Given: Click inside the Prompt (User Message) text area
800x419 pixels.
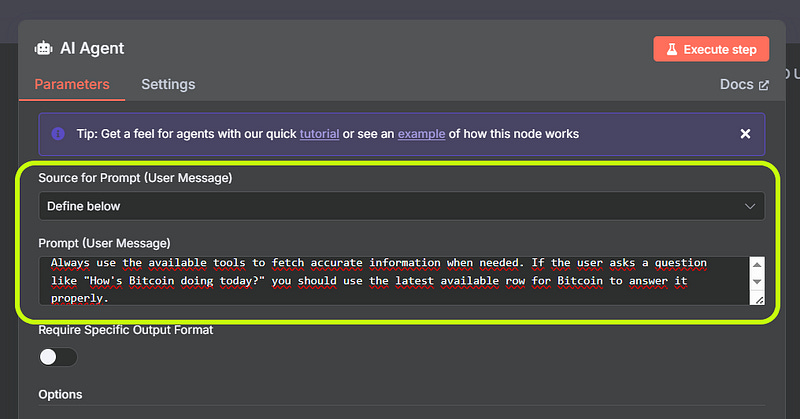Looking at the screenshot, I should click(x=394, y=281).
